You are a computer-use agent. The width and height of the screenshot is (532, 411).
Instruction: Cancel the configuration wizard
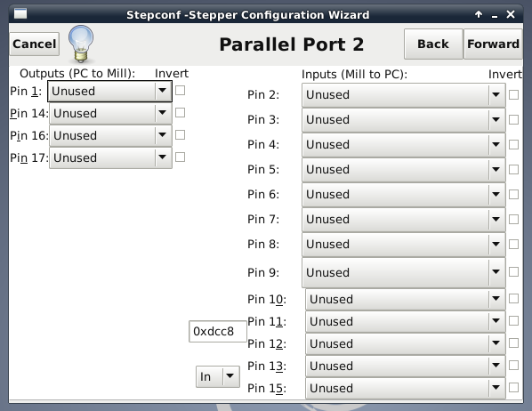(x=35, y=44)
